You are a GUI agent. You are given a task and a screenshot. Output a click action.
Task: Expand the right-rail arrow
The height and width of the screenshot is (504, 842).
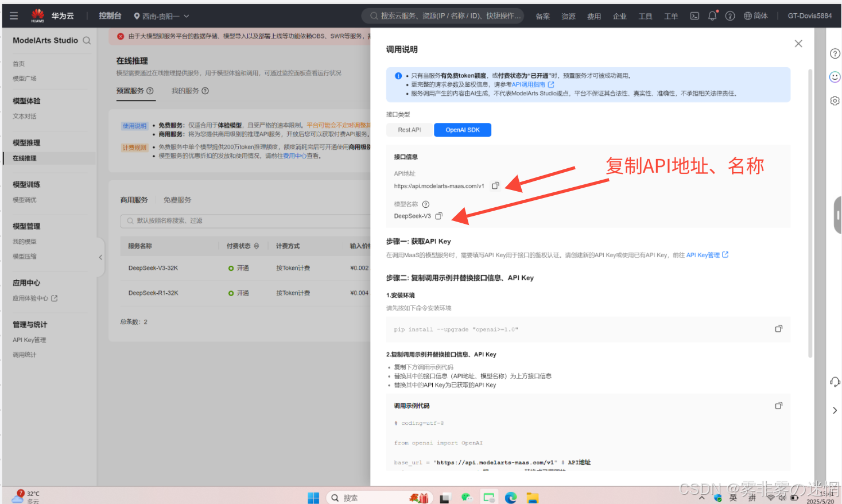point(835,410)
